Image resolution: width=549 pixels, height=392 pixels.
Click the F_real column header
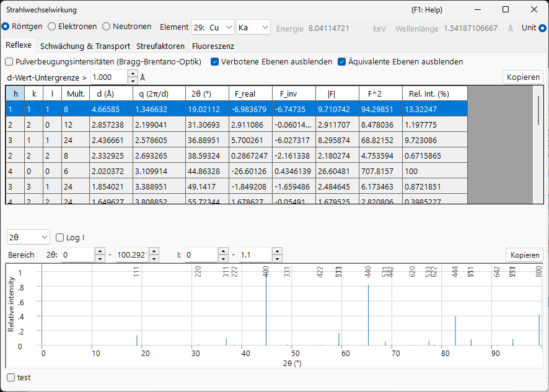click(x=251, y=94)
